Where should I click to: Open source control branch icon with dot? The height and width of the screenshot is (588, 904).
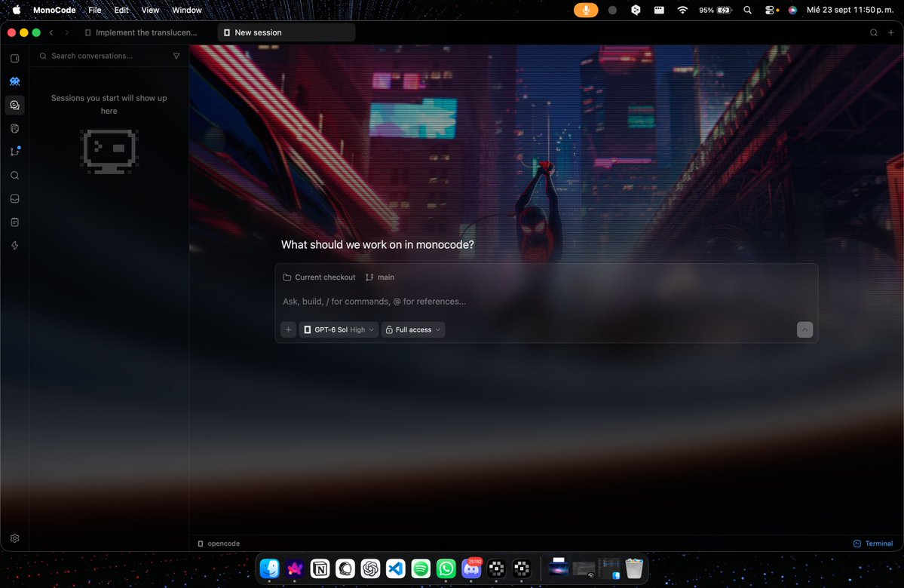15,152
